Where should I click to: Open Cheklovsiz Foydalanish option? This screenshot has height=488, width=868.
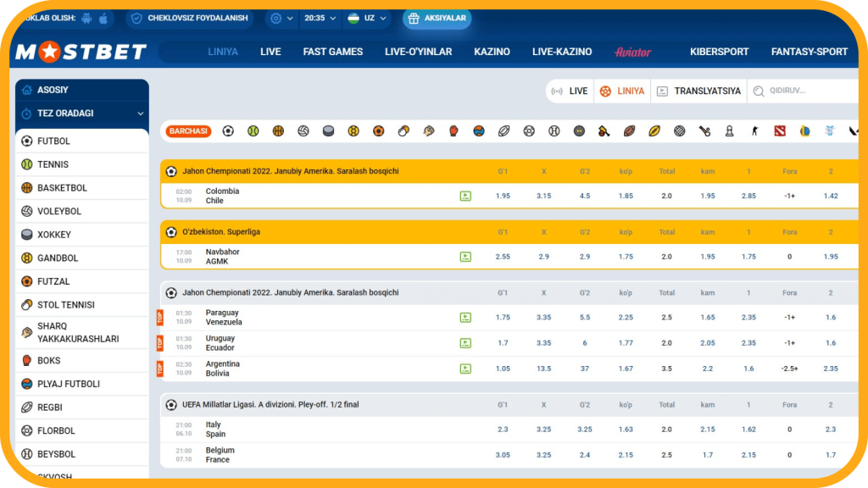click(x=189, y=19)
